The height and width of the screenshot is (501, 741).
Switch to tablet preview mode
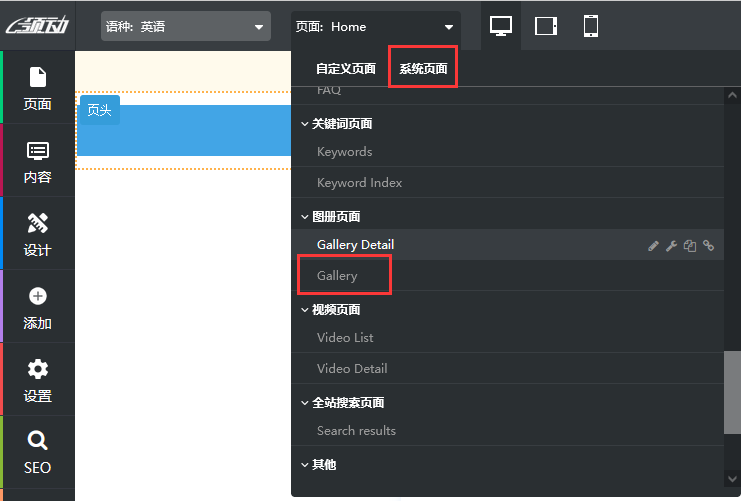pyautogui.click(x=546, y=26)
